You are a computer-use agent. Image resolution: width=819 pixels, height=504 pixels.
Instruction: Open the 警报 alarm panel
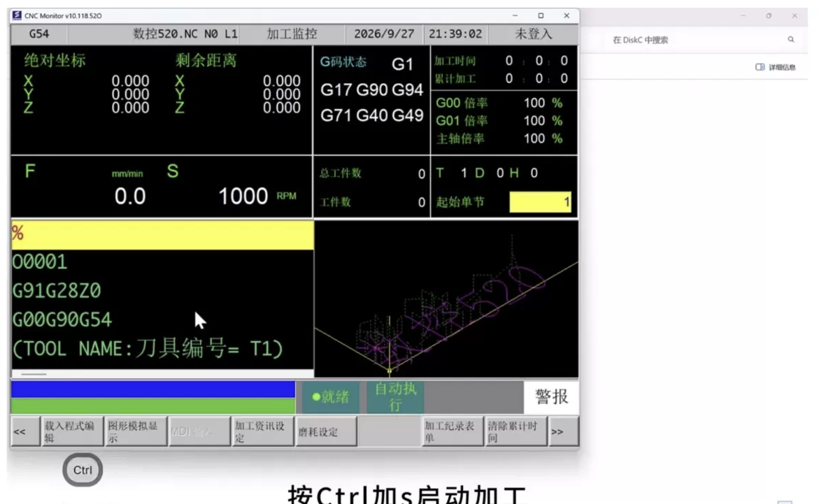pos(551,397)
